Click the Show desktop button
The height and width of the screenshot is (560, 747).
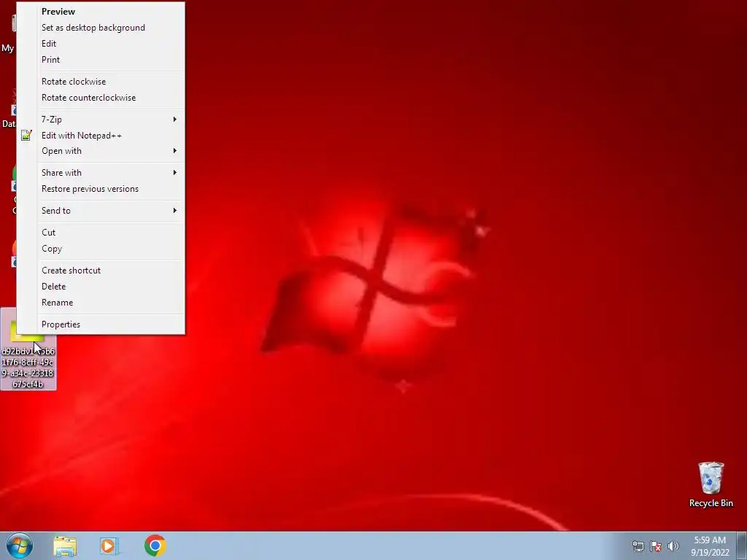[x=742, y=546]
